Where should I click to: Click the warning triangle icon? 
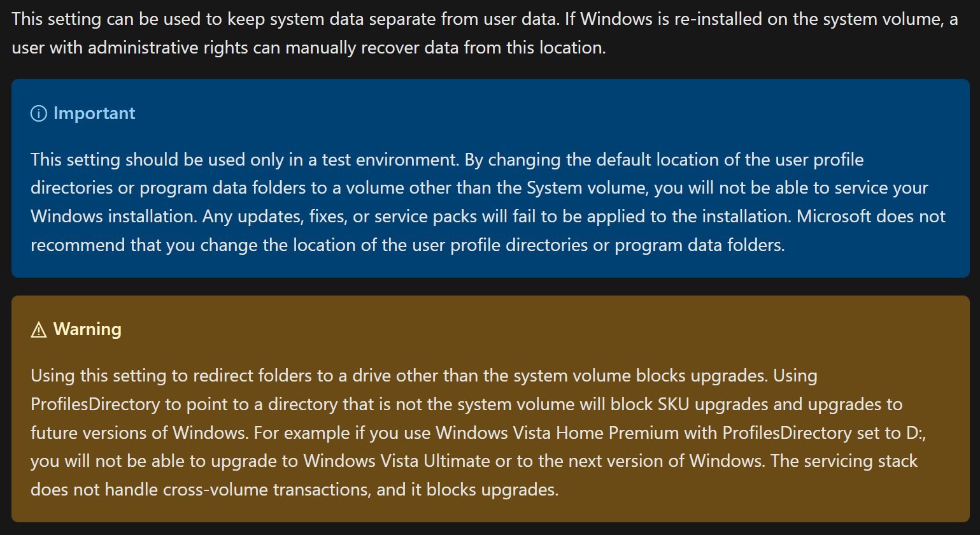click(x=39, y=329)
